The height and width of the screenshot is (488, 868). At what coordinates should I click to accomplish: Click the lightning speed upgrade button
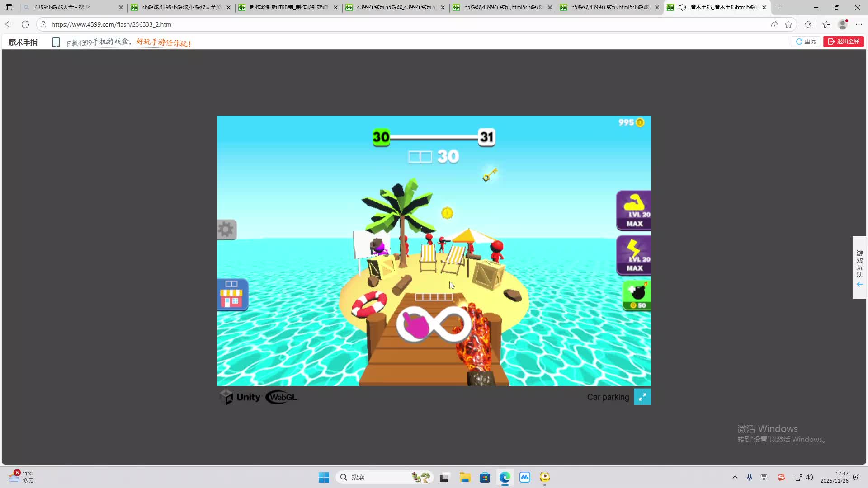coord(634,255)
